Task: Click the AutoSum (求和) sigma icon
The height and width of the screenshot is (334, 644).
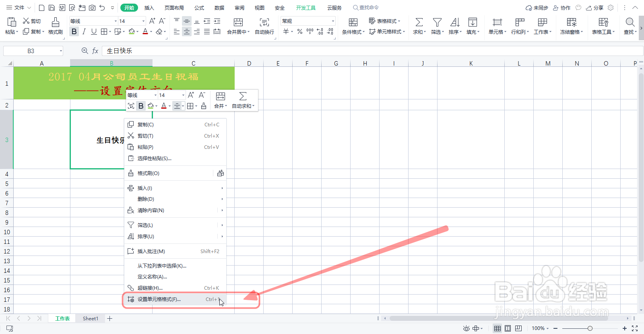Action: tap(419, 22)
